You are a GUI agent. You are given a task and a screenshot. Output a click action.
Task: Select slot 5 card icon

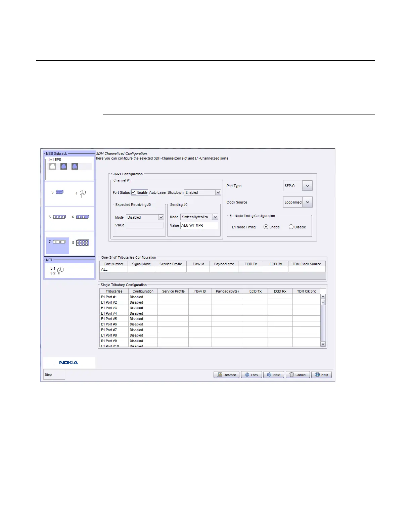point(59,217)
